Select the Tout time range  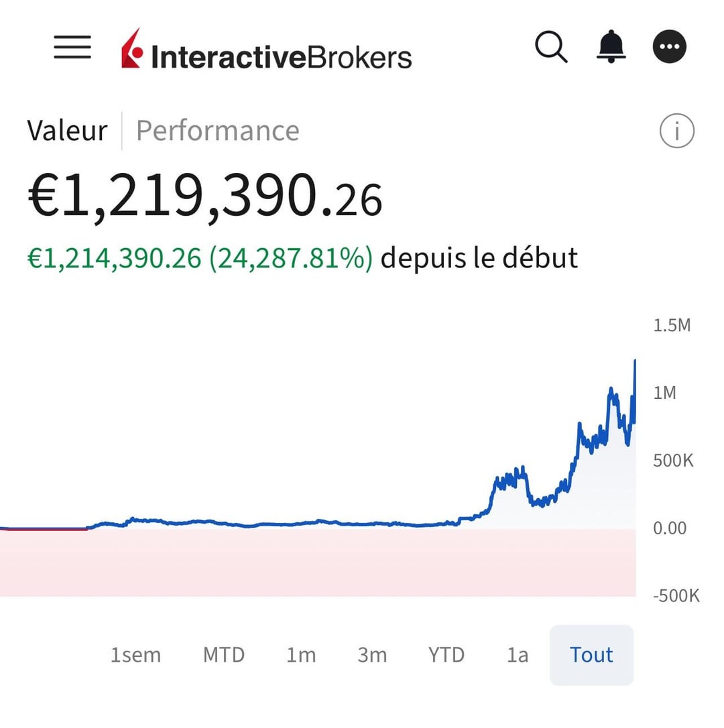pyautogui.click(x=591, y=655)
